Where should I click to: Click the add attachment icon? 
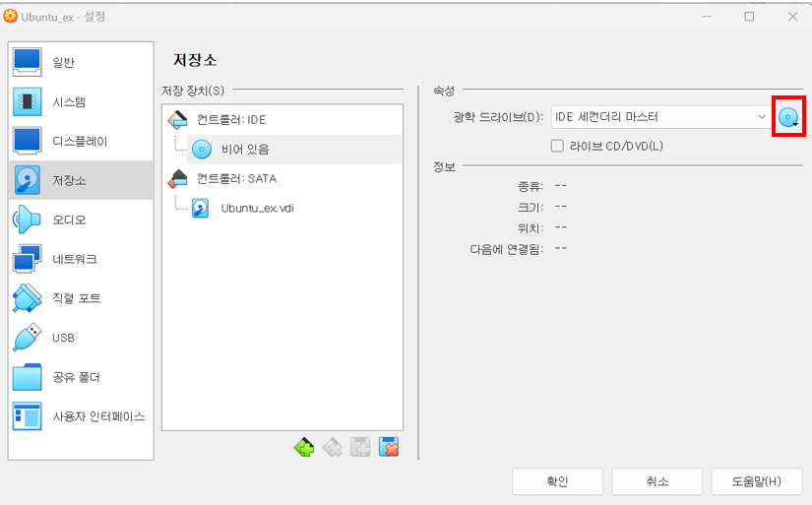[x=360, y=447]
